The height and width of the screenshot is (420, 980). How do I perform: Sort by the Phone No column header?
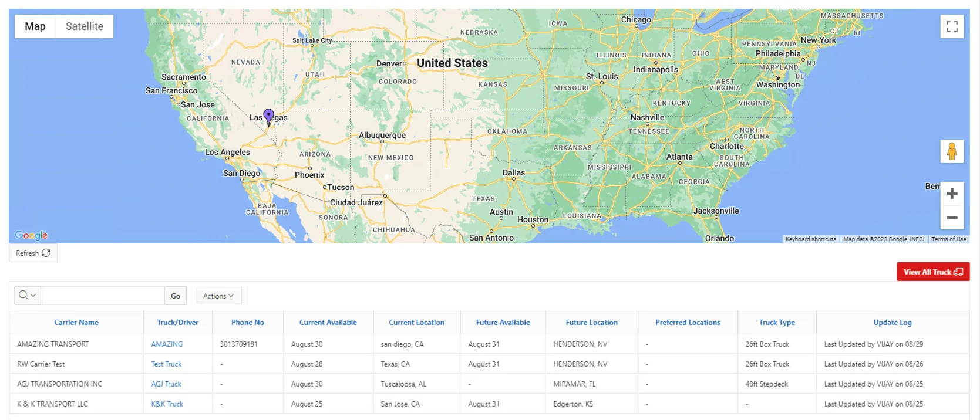pos(248,322)
